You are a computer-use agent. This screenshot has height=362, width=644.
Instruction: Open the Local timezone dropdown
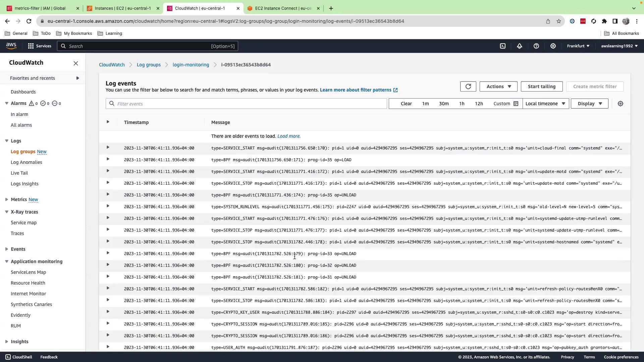coord(545,104)
